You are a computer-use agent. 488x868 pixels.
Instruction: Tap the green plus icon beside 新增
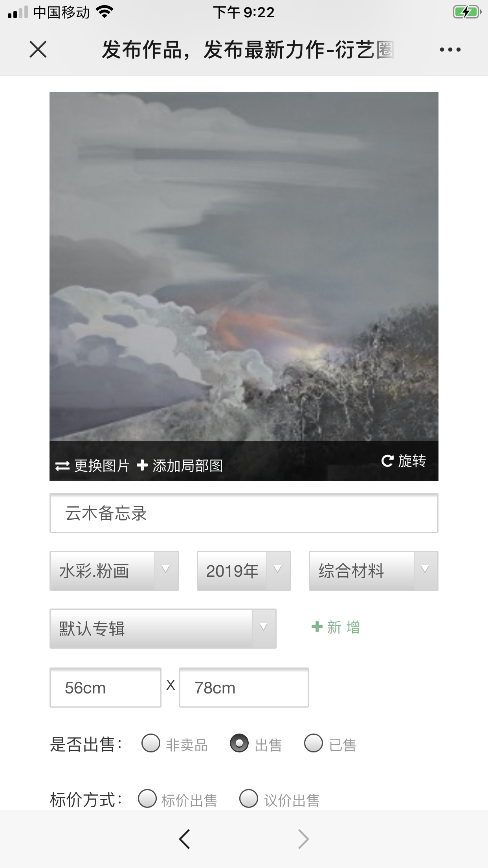317,627
